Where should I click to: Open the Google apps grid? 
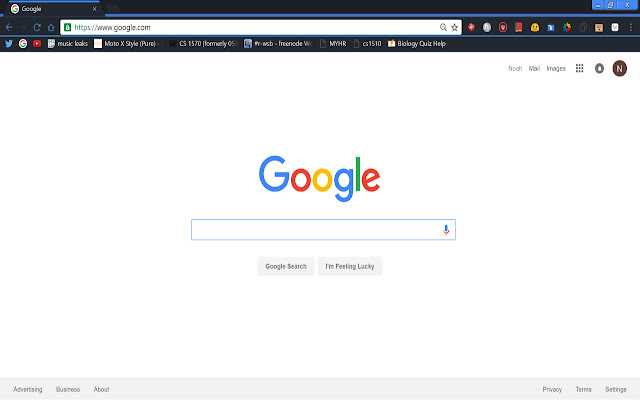(x=580, y=68)
